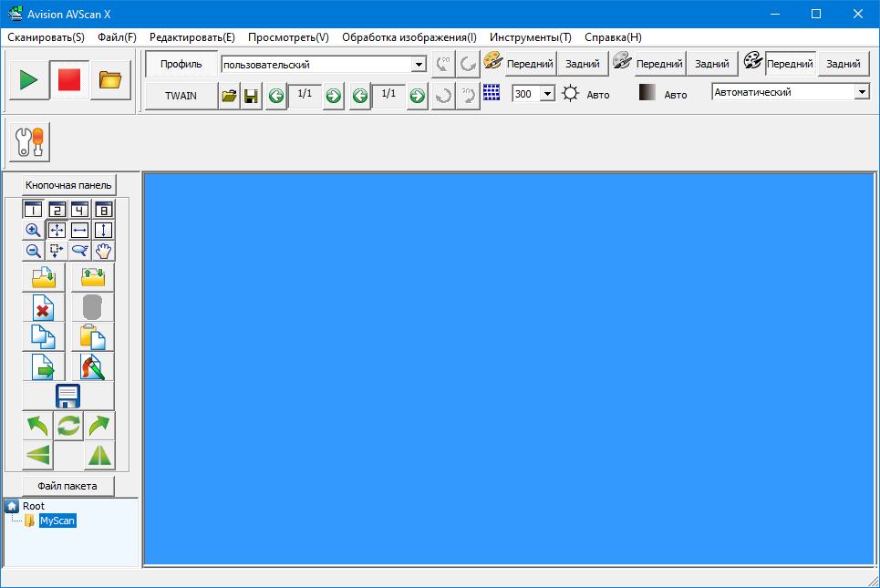Click the folder with two arrows icon
This screenshot has height=588, width=880.
pos(93,277)
